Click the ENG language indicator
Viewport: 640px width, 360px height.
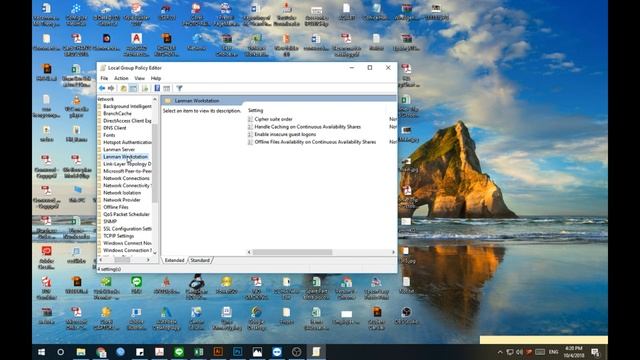coord(553,352)
